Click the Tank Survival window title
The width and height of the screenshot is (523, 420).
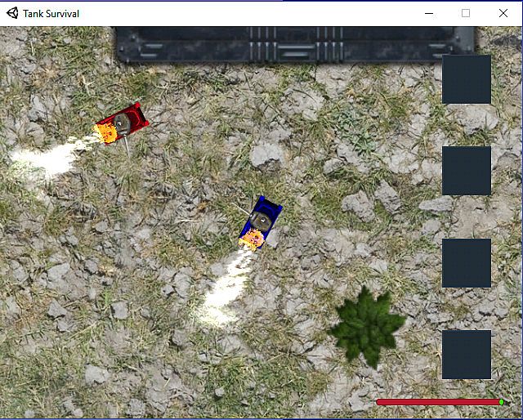click(x=51, y=14)
